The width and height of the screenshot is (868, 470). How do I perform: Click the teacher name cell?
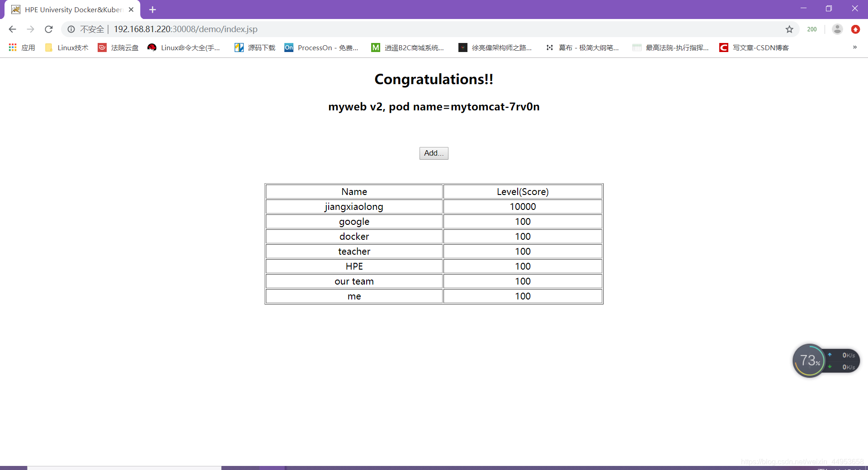pyautogui.click(x=354, y=252)
